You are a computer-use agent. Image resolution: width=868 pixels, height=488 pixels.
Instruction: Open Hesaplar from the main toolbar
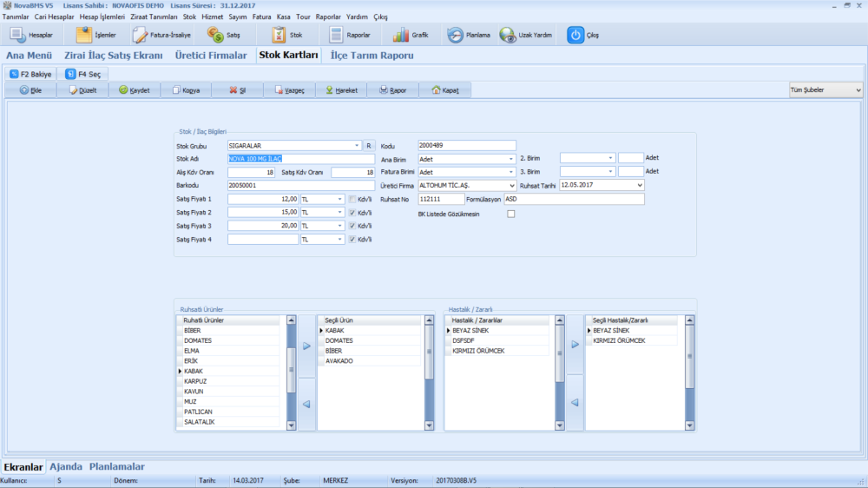click(31, 35)
